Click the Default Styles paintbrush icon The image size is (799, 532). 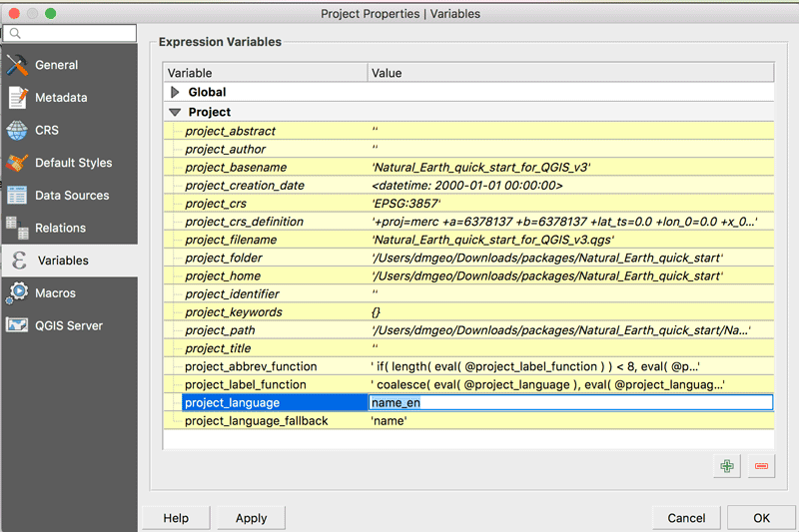coord(17,163)
